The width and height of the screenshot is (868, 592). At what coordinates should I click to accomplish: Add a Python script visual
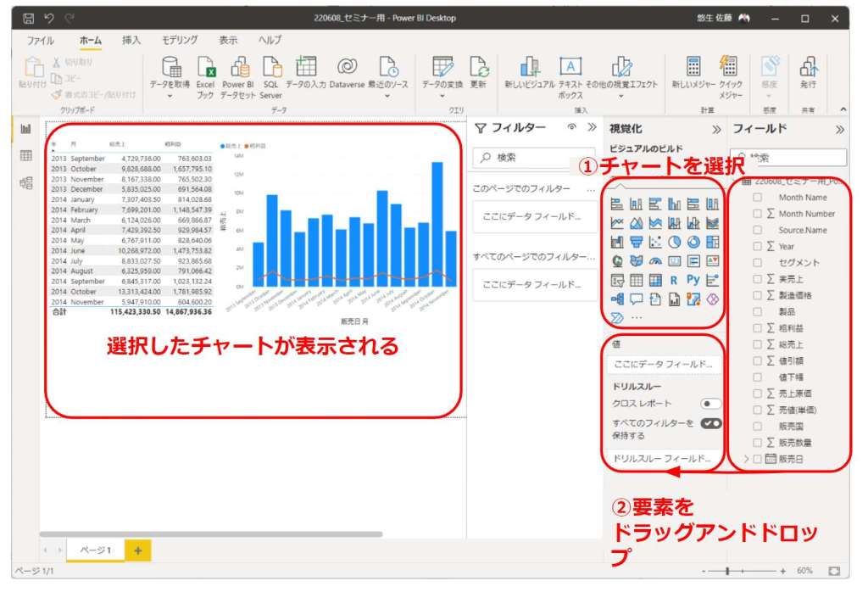point(693,280)
